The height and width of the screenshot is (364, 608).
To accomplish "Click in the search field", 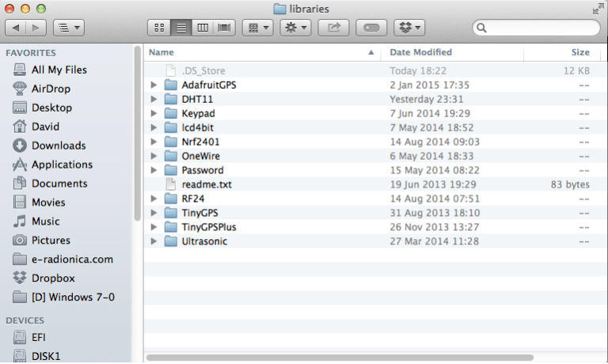I will tap(538, 28).
